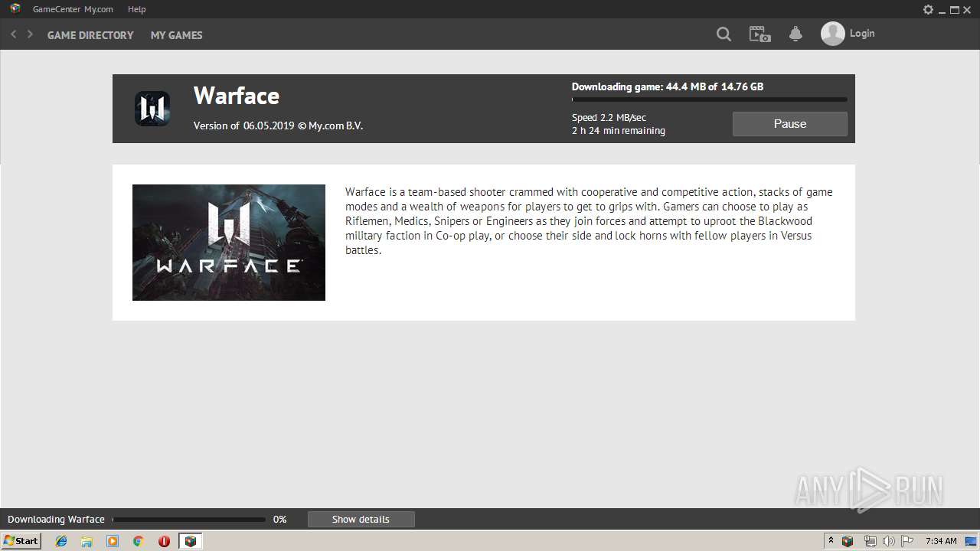Click 'Speed 2.2 MB/sec' text
Screen dimensions: 980x551
pyautogui.click(x=609, y=118)
